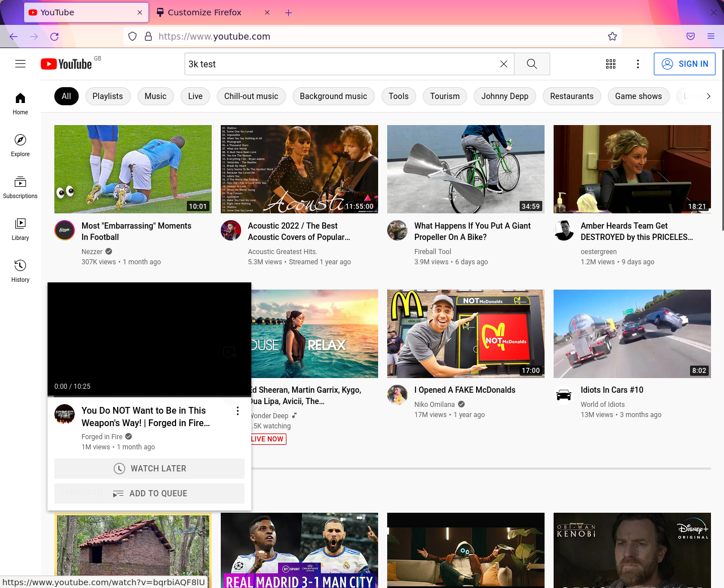
Task: Click the site security padlock icon
Action: click(148, 36)
